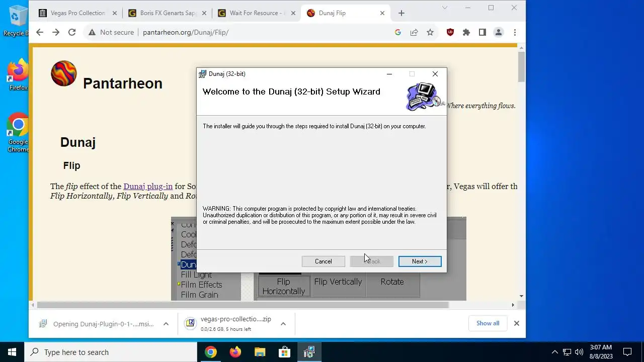Follow the Dunaj plug-in link
This screenshot has width=644, height=362.
tap(148, 186)
